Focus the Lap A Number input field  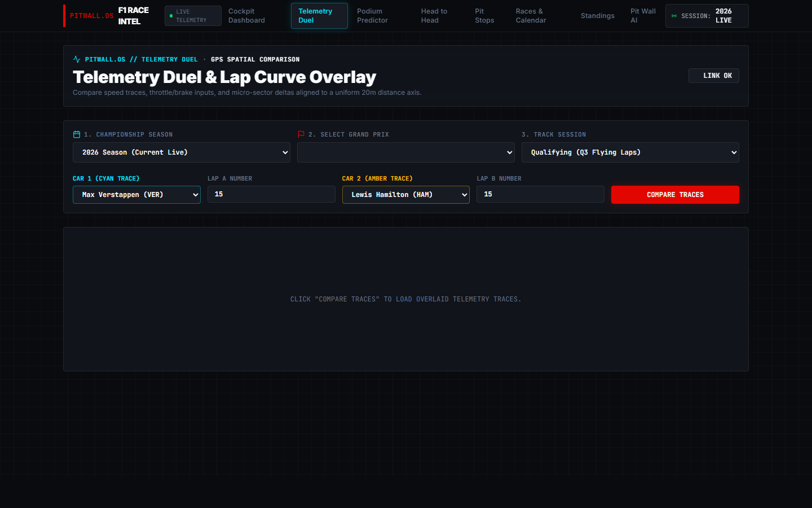(271, 194)
